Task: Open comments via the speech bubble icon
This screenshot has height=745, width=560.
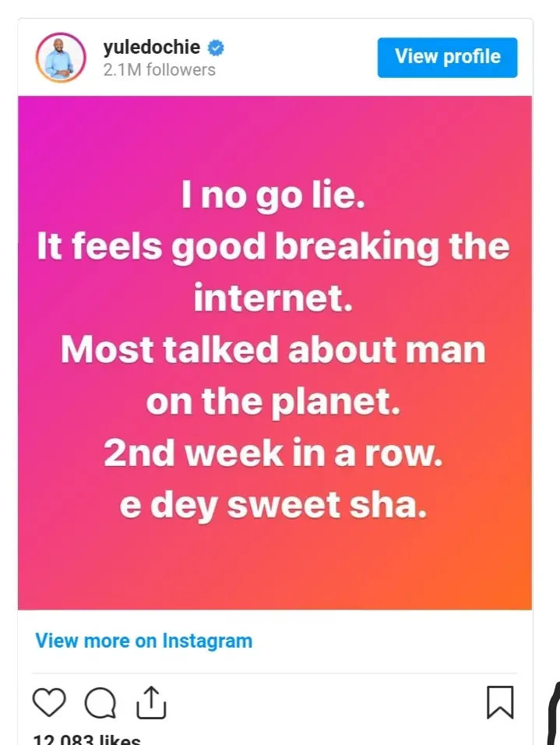Action: [100, 703]
